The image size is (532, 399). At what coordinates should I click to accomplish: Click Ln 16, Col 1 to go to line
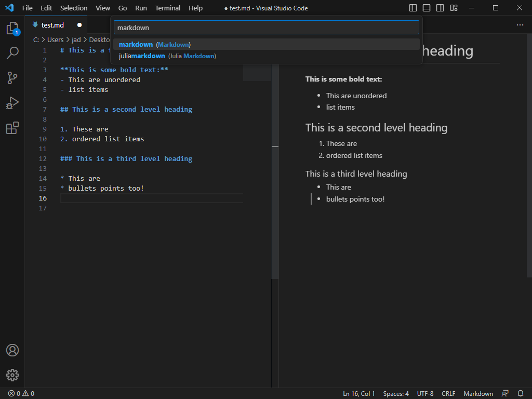click(358, 393)
